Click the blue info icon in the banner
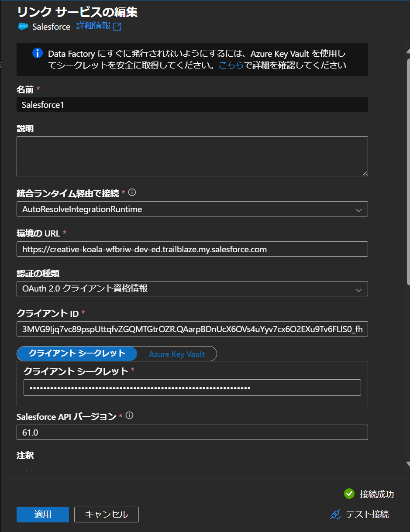This screenshot has height=532, width=410. click(38, 54)
